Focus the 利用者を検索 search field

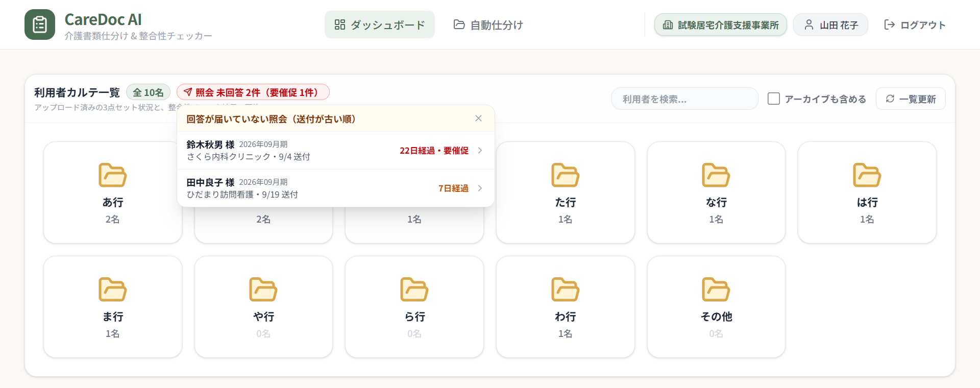(x=684, y=99)
